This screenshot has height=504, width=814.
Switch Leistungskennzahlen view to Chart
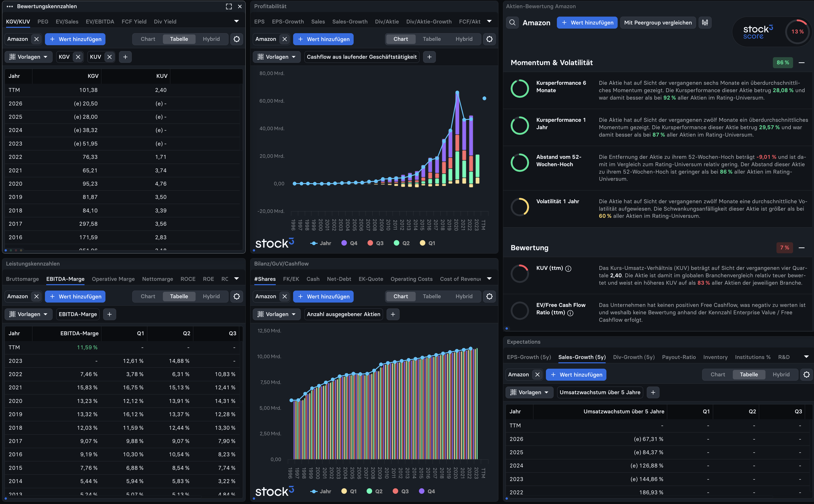(148, 296)
